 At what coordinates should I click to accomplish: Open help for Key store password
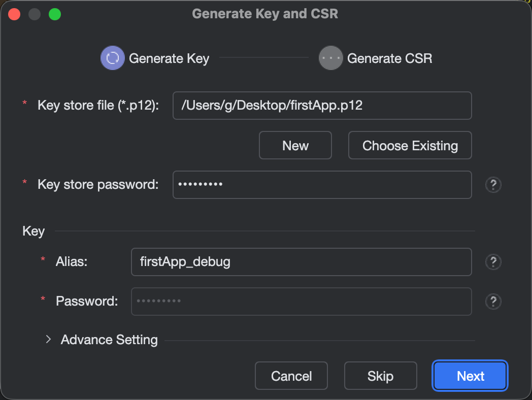[493, 185]
